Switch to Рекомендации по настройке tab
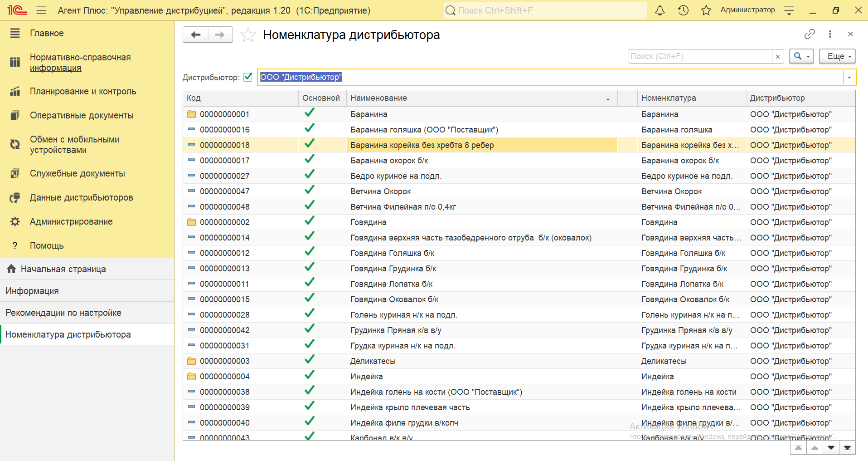 [87, 313]
